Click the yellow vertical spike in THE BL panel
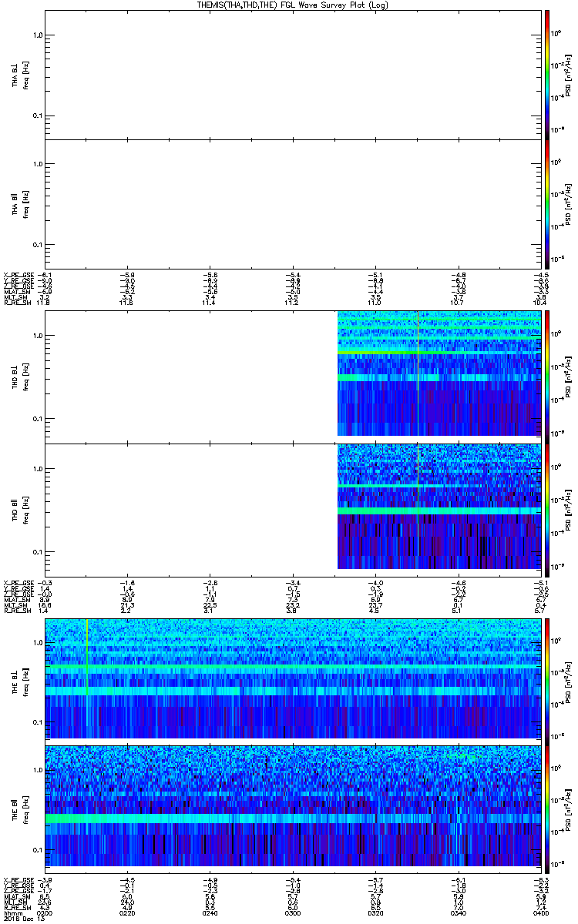 click(x=87, y=658)
